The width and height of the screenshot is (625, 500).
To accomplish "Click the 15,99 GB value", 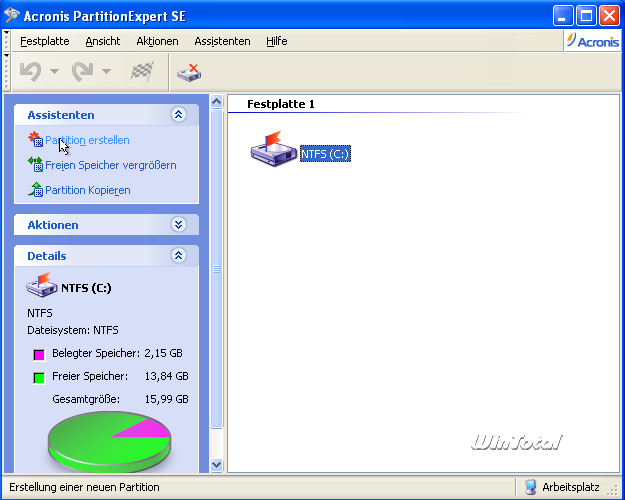I will tap(167, 399).
